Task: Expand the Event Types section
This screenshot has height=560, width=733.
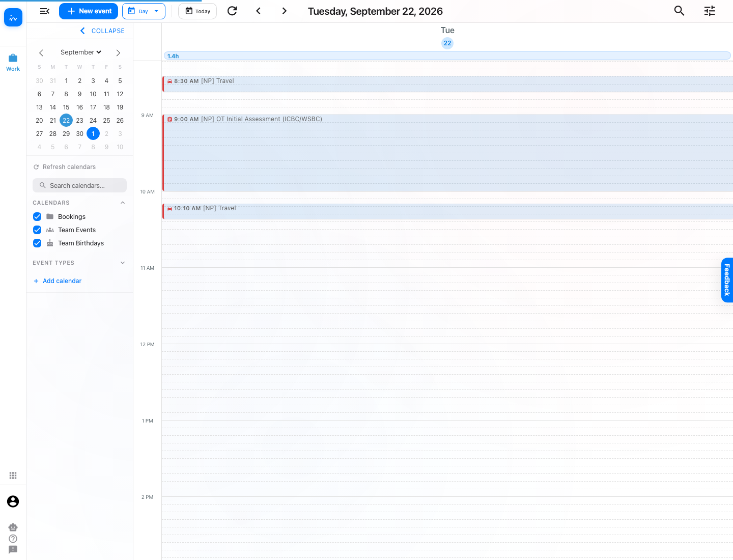Action: coord(123,263)
